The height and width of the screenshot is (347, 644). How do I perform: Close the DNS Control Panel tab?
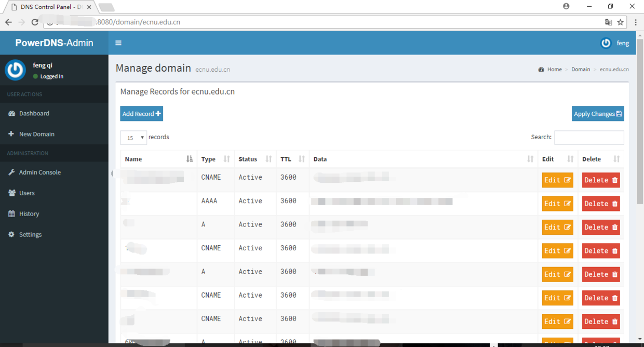click(89, 7)
